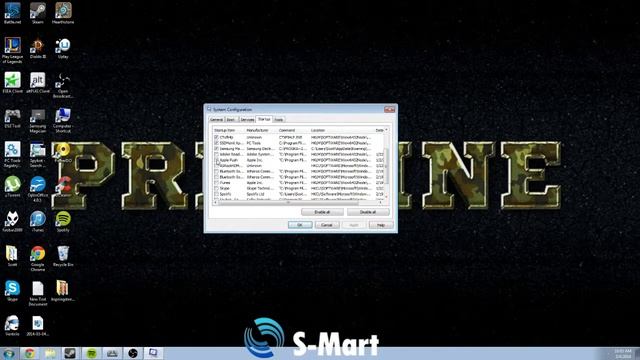This screenshot has height=360, width=640.
Task: Open Open Broadcaster from the taskbar
Action: coord(133,353)
